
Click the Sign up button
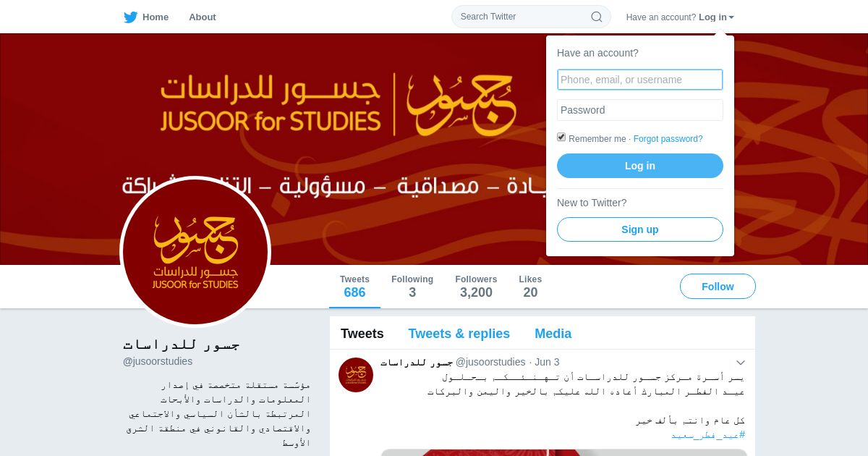point(640,229)
